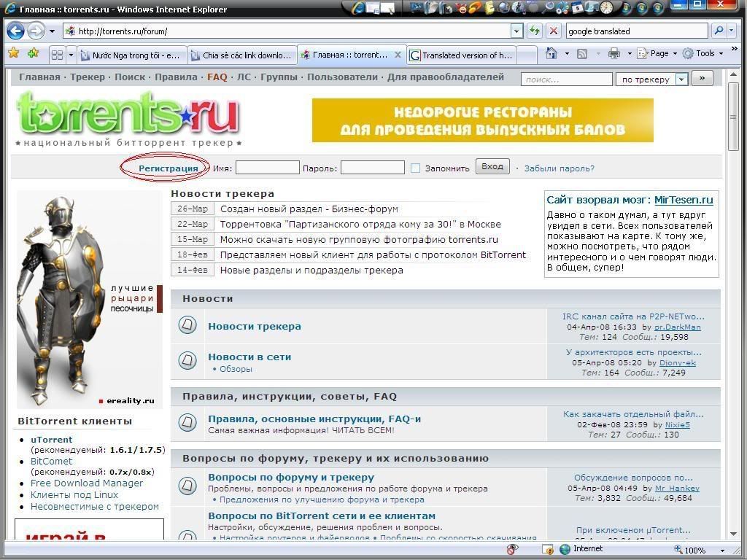747x560 pixels.
Task: Open the Новости трекера forum link
Action: tap(254, 326)
